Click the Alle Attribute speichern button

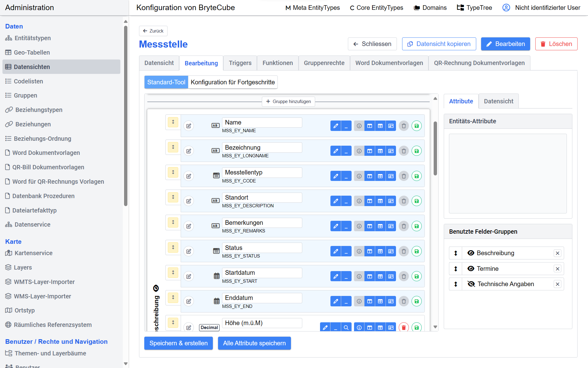pyautogui.click(x=254, y=343)
